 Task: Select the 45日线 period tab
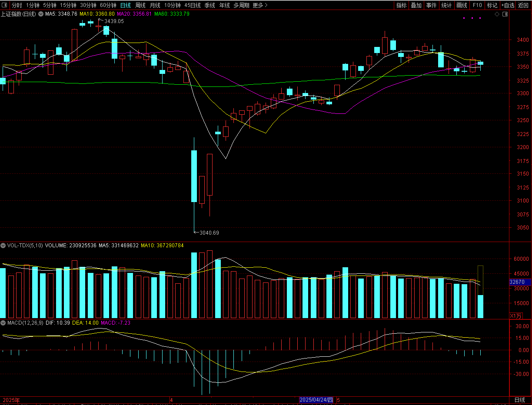click(x=193, y=5)
